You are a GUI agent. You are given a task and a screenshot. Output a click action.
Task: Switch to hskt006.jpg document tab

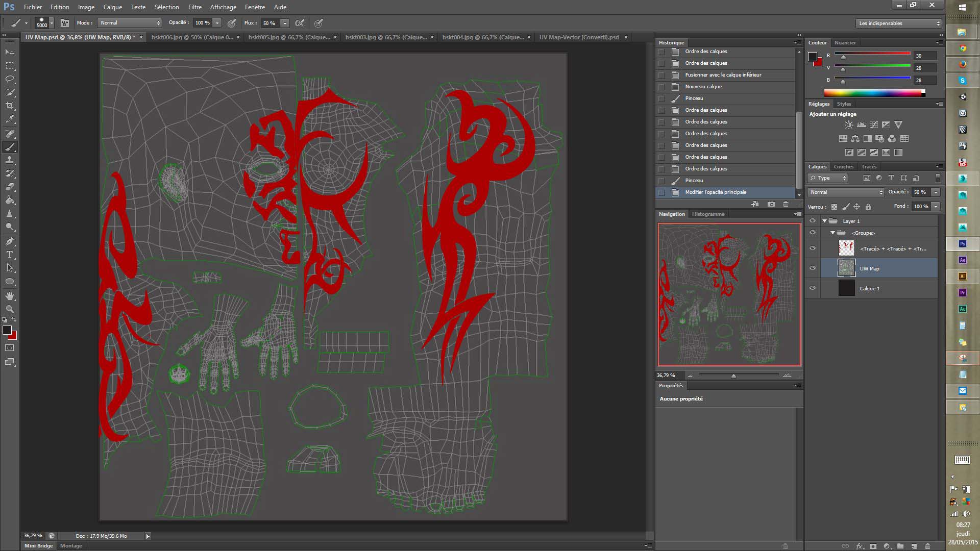192,37
